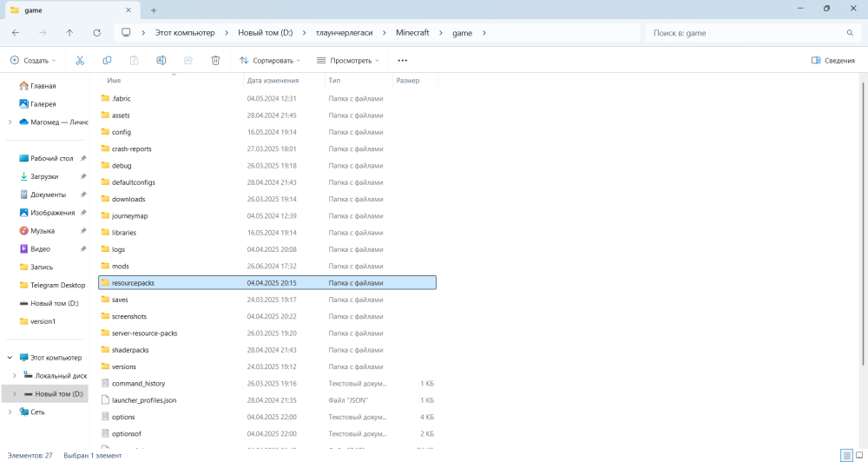Open the Просмотреть dropdown

click(348, 61)
